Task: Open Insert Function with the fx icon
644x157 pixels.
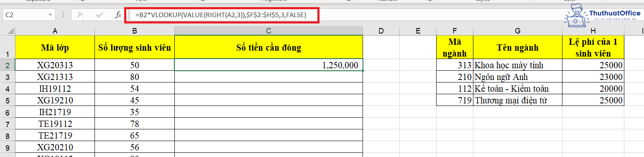Action: 118,15
